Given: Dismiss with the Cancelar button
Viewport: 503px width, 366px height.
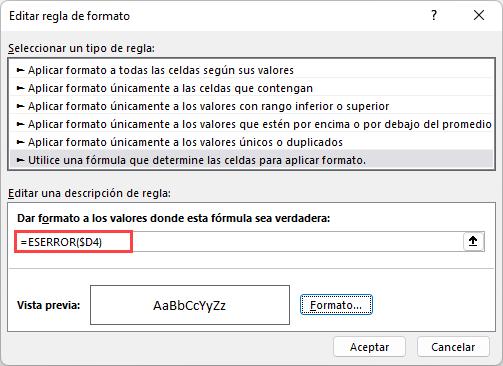Looking at the screenshot, I should (453, 347).
